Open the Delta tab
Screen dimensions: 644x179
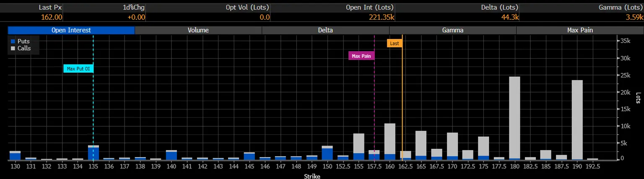[x=326, y=30]
